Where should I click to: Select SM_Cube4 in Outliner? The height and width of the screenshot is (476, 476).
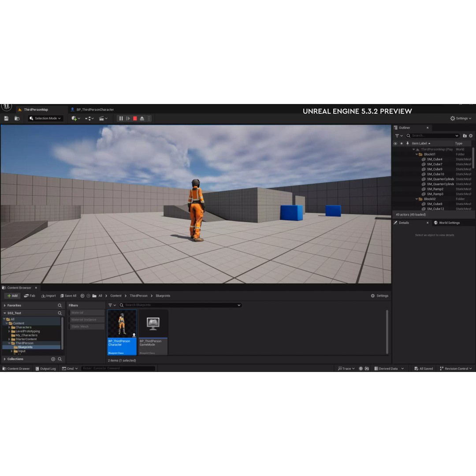coord(435,160)
